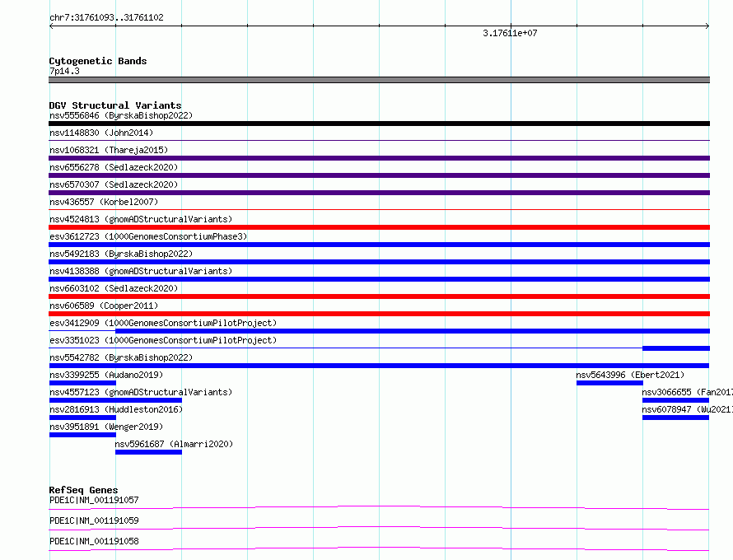Select red bar under nsv6603102

379,296
